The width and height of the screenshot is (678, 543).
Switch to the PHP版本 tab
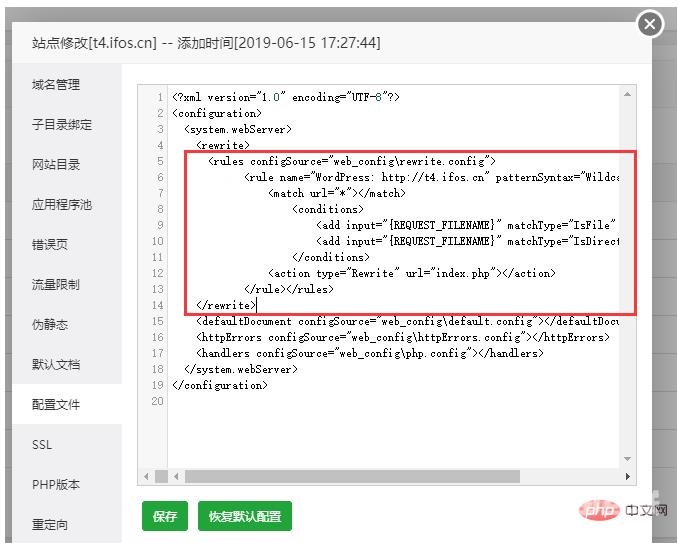pyautogui.click(x=56, y=485)
